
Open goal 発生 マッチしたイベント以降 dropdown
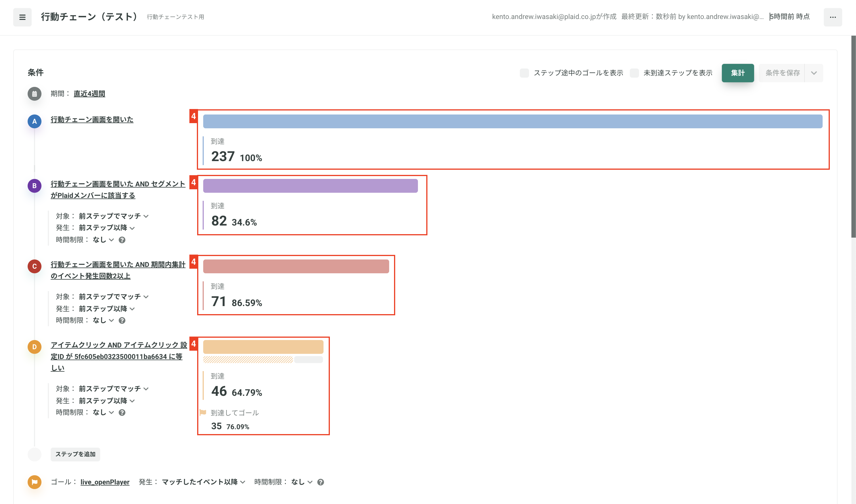click(x=203, y=482)
